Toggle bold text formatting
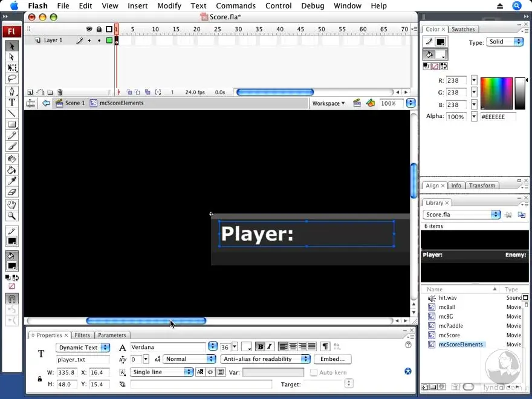Image resolution: width=532 pixels, height=399 pixels. [x=260, y=347]
